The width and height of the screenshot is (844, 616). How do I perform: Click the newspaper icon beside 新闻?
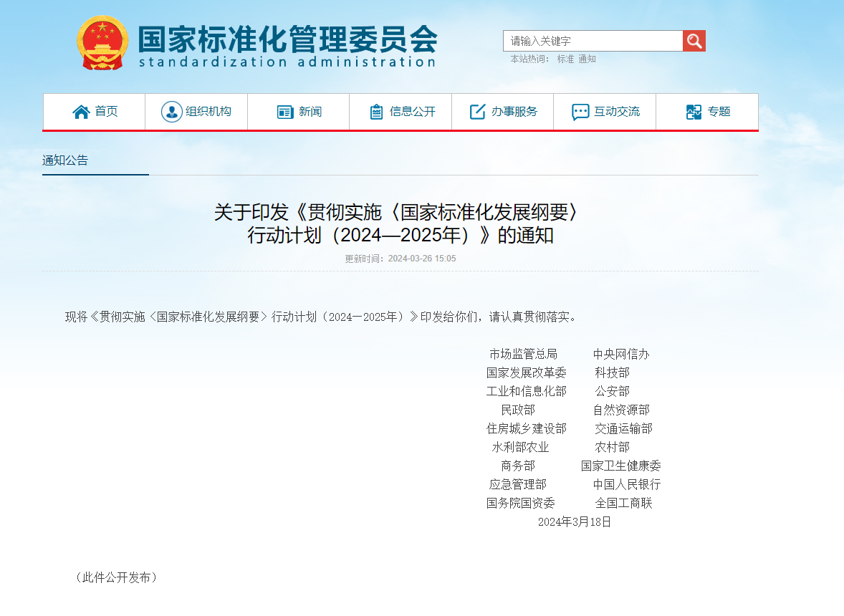(285, 112)
